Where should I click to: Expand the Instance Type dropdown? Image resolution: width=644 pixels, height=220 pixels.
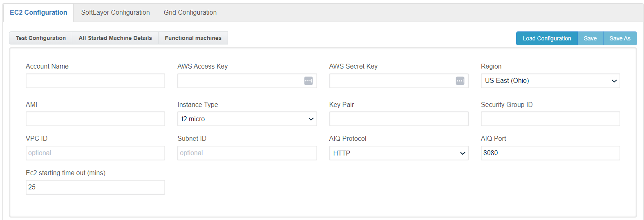point(247,119)
